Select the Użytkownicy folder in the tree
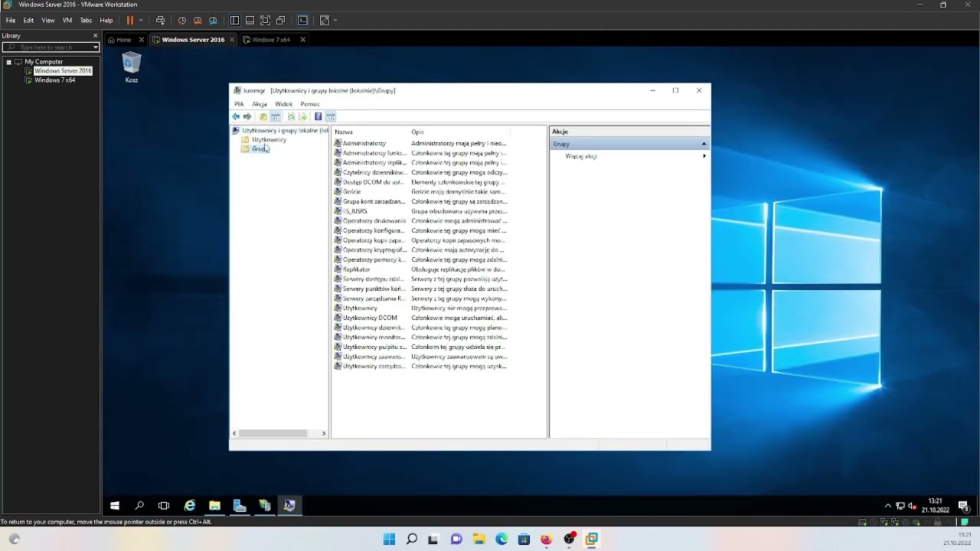980x551 pixels. 269,140
